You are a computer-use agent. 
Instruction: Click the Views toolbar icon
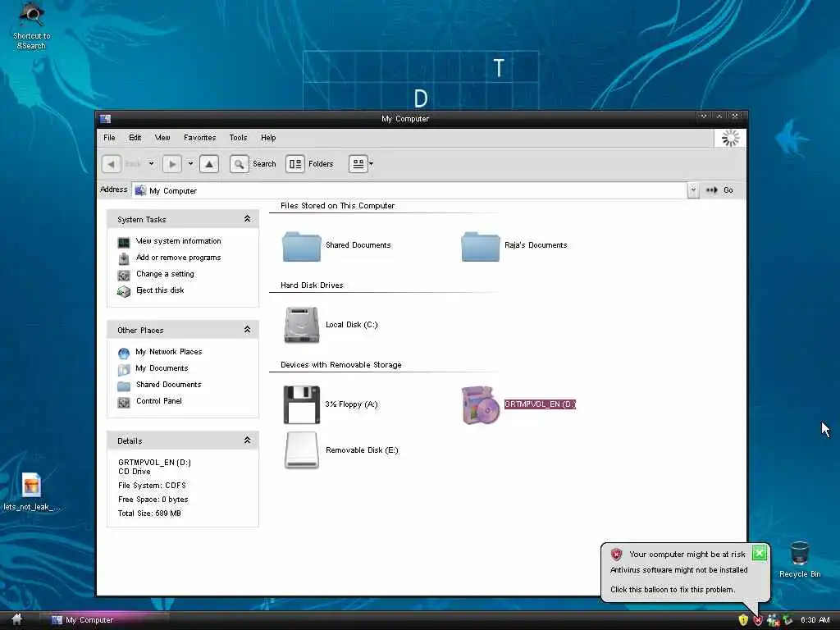click(358, 164)
